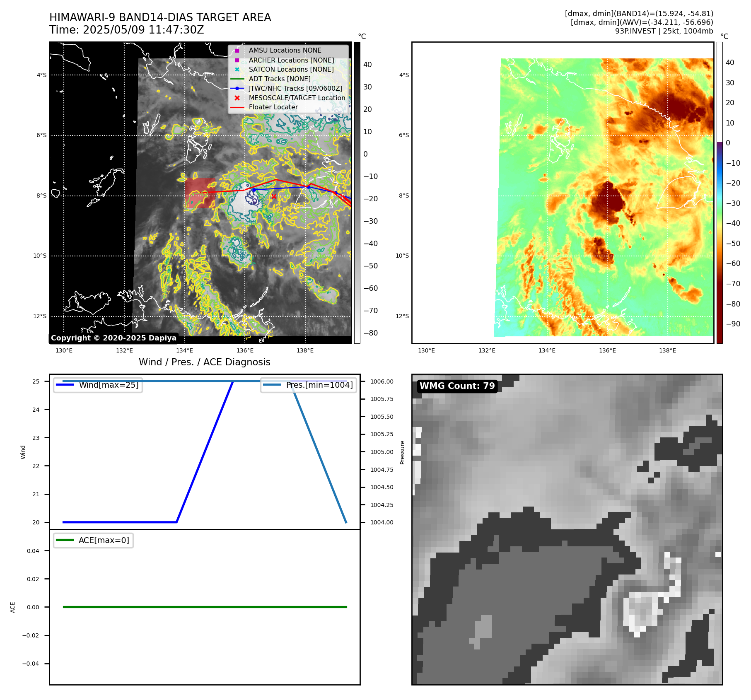Click the [dmax, dmin](AWV)=(-34.211, -56.696) text
The height and width of the screenshot is (700, 751).
[642, 22]
